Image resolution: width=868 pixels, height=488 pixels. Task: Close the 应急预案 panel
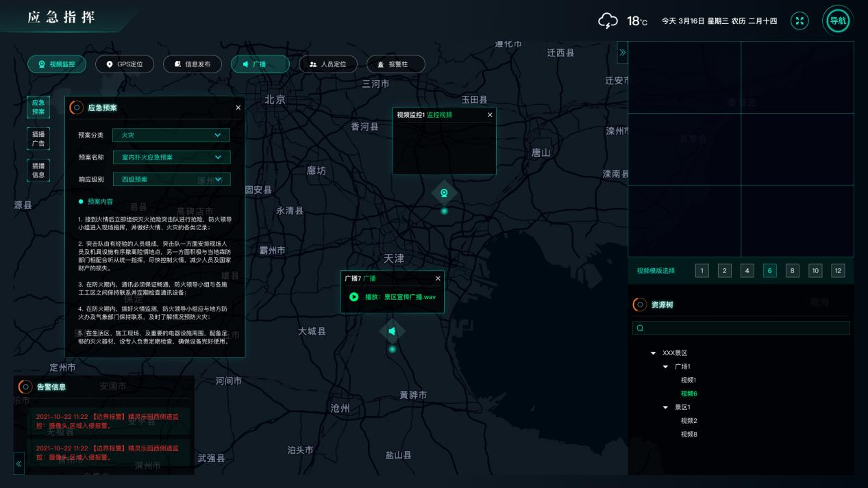238,107
